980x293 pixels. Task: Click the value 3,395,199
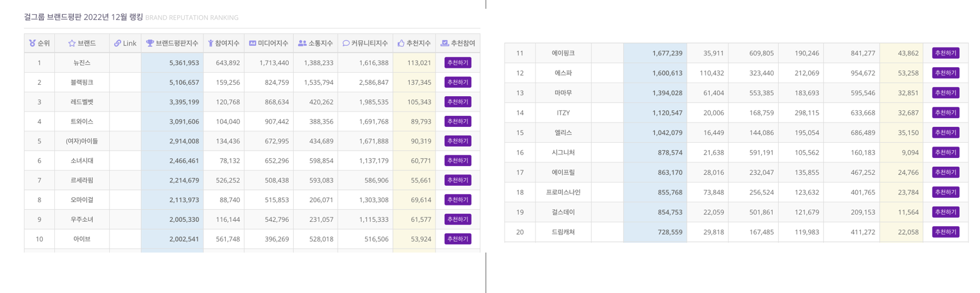184,102
